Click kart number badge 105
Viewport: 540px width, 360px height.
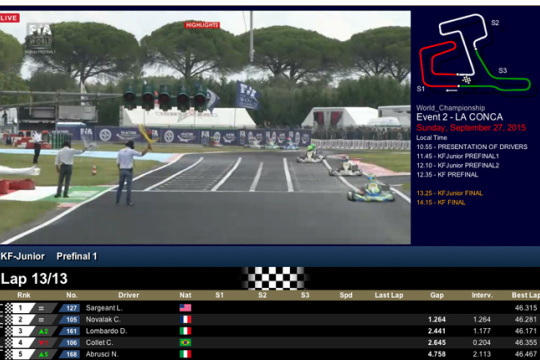click(70, 320)
